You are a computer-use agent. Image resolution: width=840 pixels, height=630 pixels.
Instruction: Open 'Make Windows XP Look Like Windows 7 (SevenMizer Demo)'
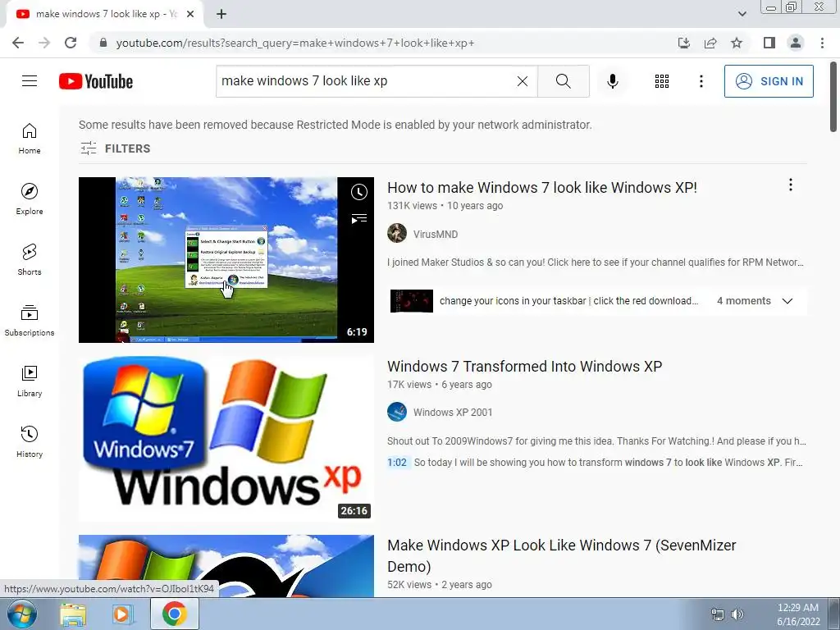tap(561, 555)
